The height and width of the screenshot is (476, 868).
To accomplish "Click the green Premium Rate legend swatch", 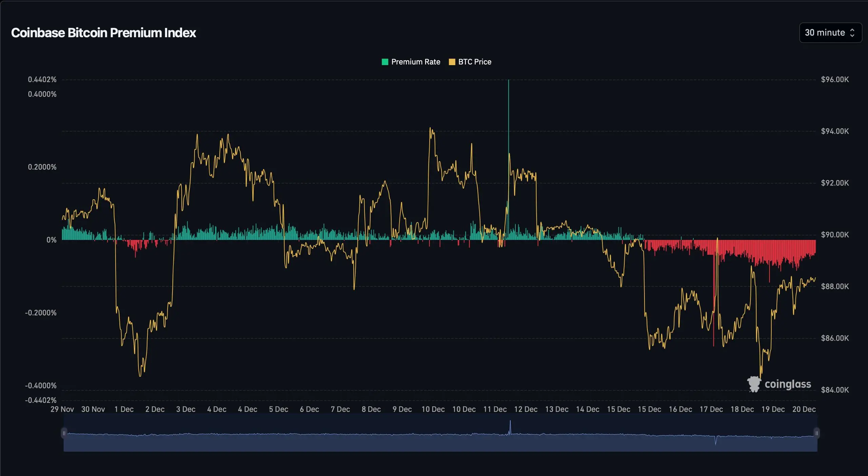I will (385, 62).
